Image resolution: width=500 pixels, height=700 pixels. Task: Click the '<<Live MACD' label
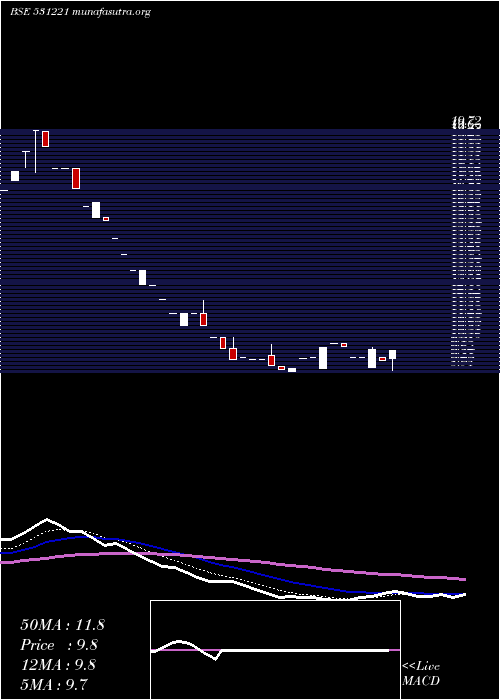[x=421, y=673]
